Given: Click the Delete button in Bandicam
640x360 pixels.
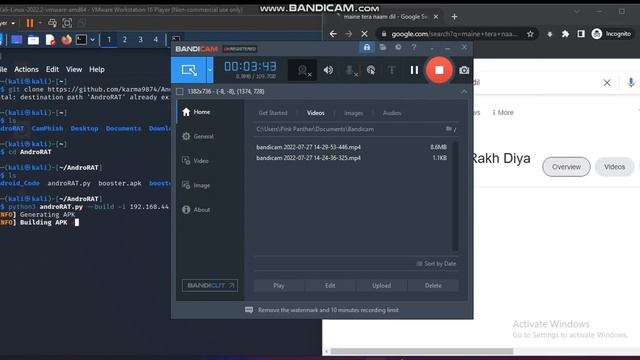Looking at the screenshot, I should click(x=433, y=286).
